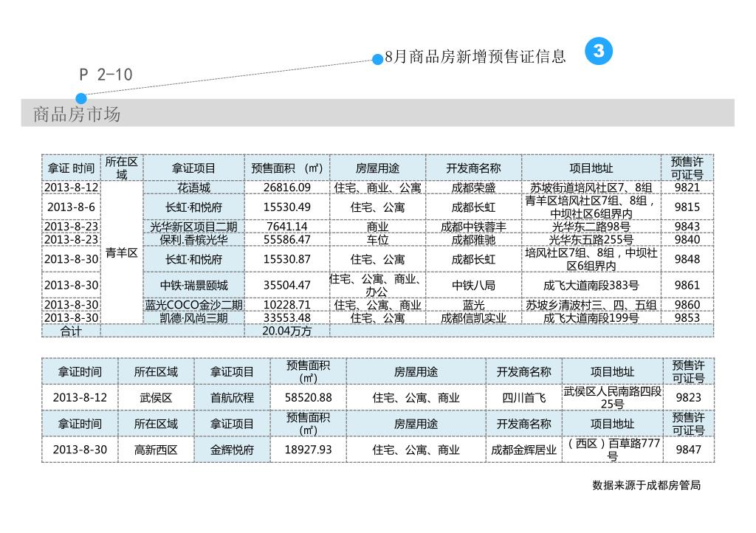Select permit number '9821'
The width and height of the screenshot is (756, 533).
coord(687,188)
